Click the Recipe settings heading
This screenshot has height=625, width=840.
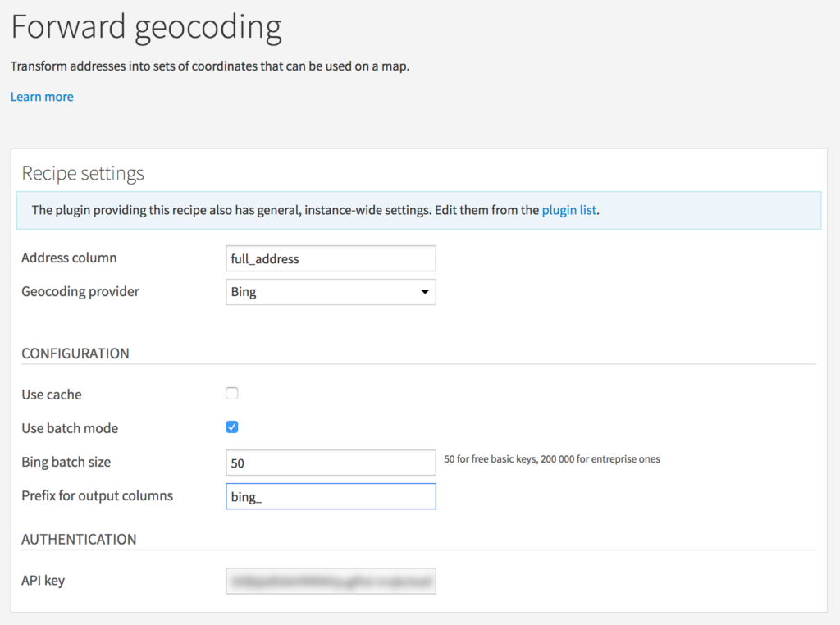pyautogui.click(x=83, y=173)
